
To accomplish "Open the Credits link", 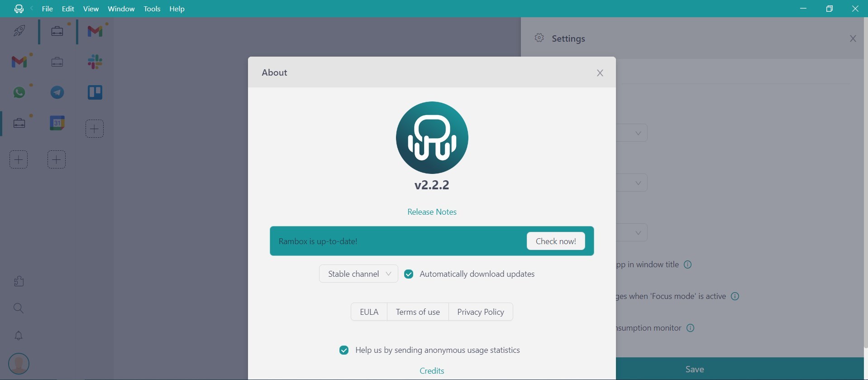I will tap(432, 371).
